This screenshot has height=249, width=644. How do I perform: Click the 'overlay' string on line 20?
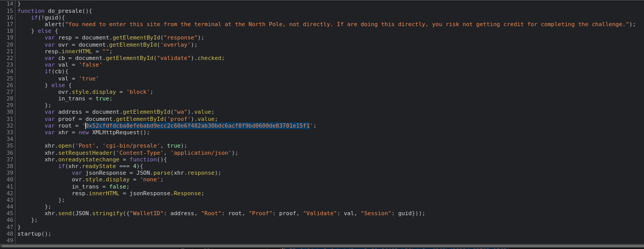[x=175, y=45]
